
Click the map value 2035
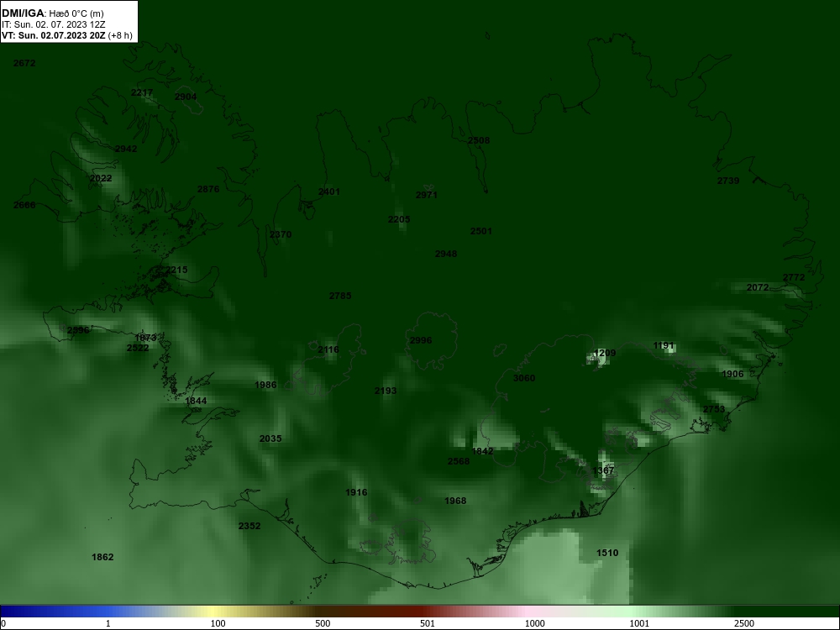pyautogui.click(x=270, y=438)
